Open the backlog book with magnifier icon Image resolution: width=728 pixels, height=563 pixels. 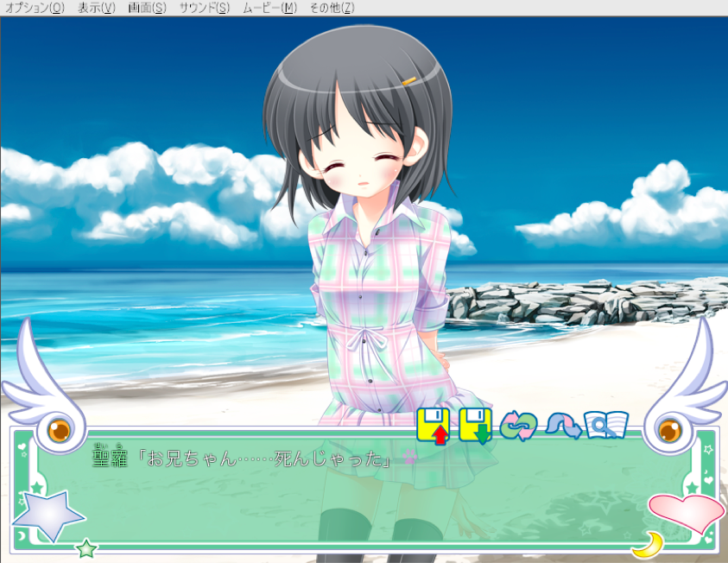tap(606, 425)
